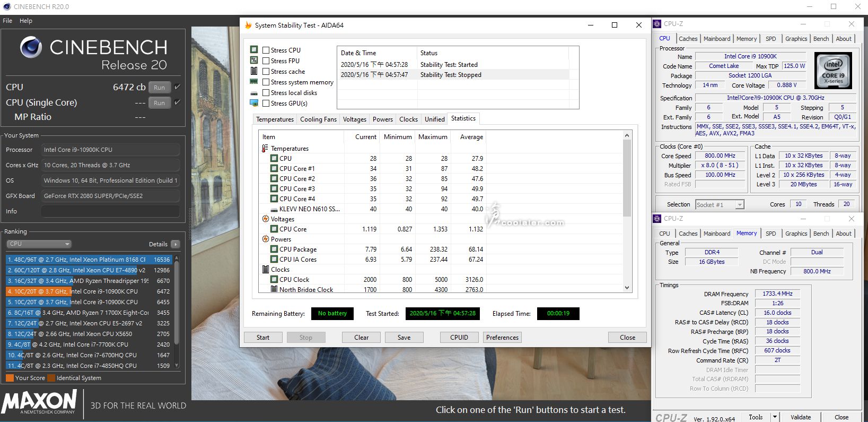Viewport: 868px width, 422px height.
Task: Click the CPU-Z title bar icon of top window
Action: click(x=657, y=24)
